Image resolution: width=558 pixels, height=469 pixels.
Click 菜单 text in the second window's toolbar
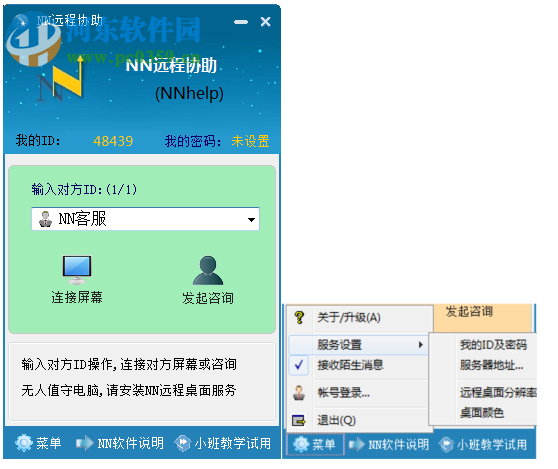pyautogui.click(x=323, y=444)
